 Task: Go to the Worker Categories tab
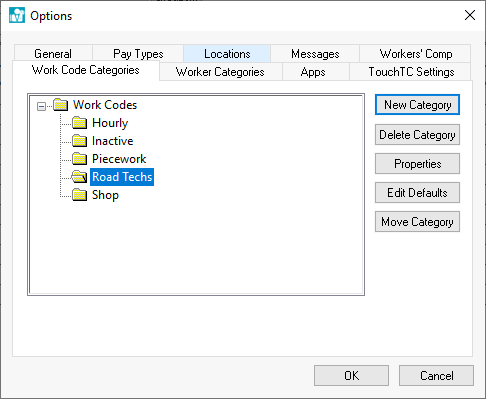pyautogui.click(x=220, y=72)
